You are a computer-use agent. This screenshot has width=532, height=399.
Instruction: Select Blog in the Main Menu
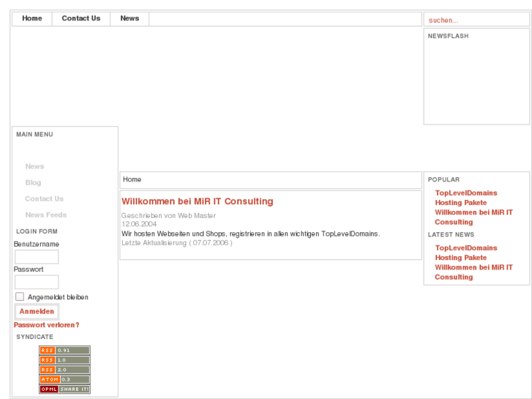[33, 183]
